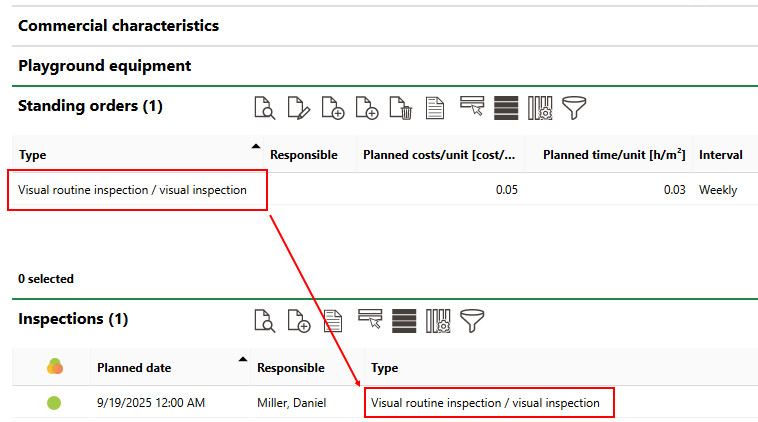Click the edit pencil icon in Standing orders

pyautogui.click(x=298, y=107)
